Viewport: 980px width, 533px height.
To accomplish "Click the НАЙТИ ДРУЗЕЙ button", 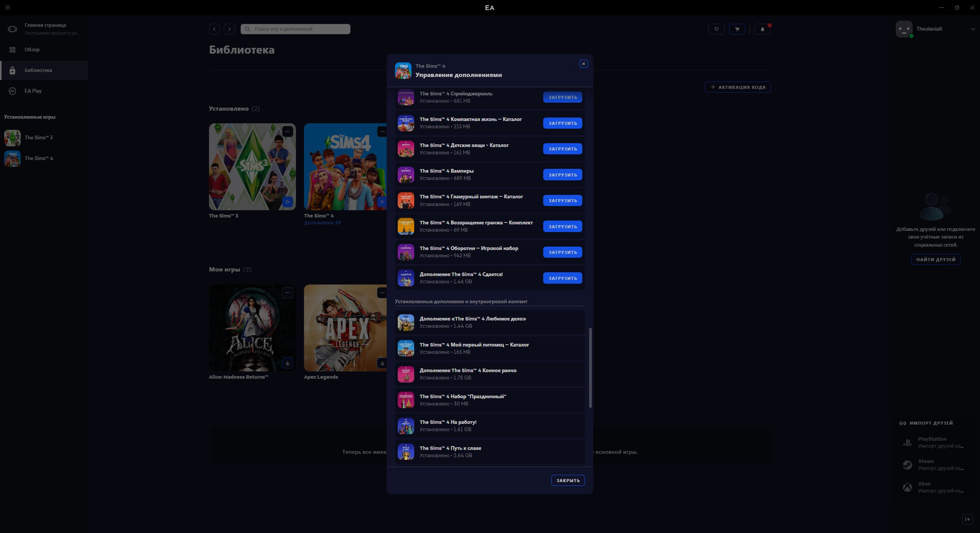I will tap(936, 260).
